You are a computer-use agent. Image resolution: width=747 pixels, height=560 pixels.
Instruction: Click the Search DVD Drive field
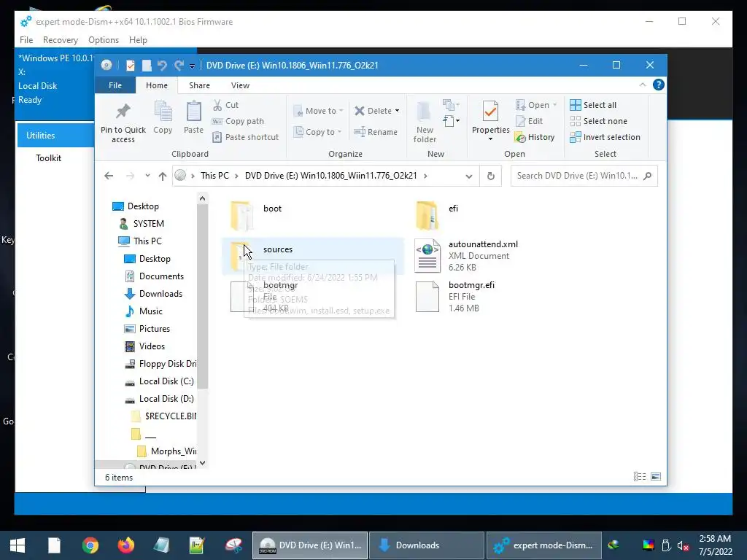(584, 176)
